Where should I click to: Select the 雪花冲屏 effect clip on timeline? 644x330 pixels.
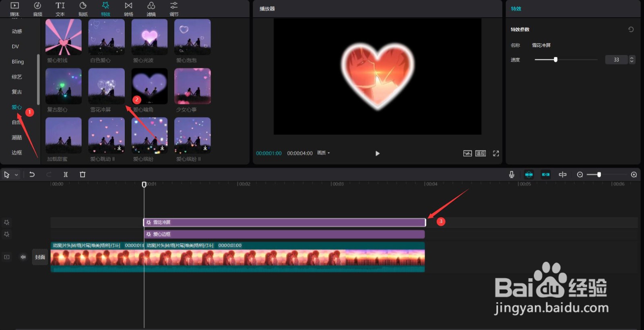pos(285,222)
